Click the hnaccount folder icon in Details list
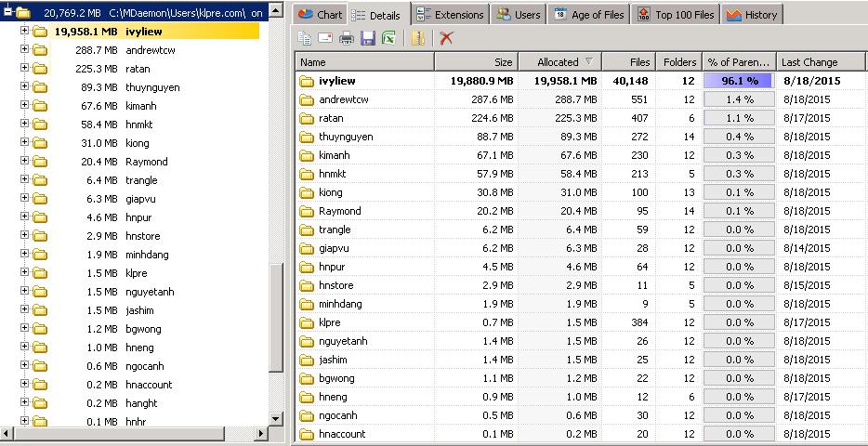868x446 pixels. click(306, 434)
